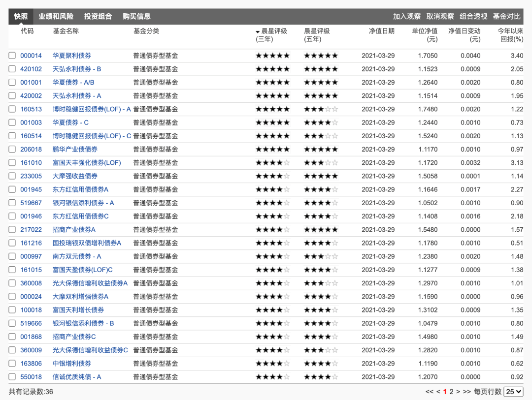Click the 取消观察 button
Screen dimensions: 532x400
(440, 16)
